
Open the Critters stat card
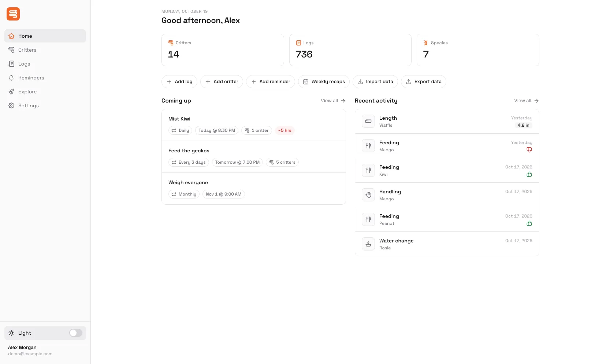click(223, 50)
